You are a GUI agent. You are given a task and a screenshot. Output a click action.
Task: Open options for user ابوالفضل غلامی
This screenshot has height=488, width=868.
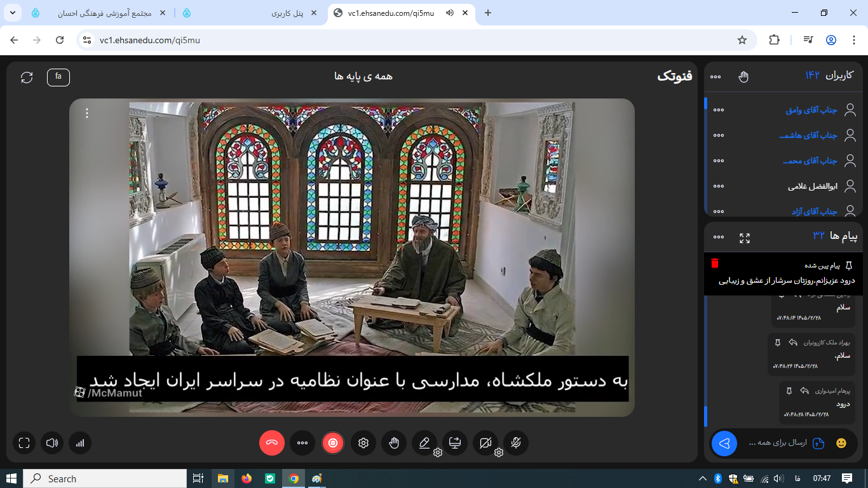[x=719, y=186]
